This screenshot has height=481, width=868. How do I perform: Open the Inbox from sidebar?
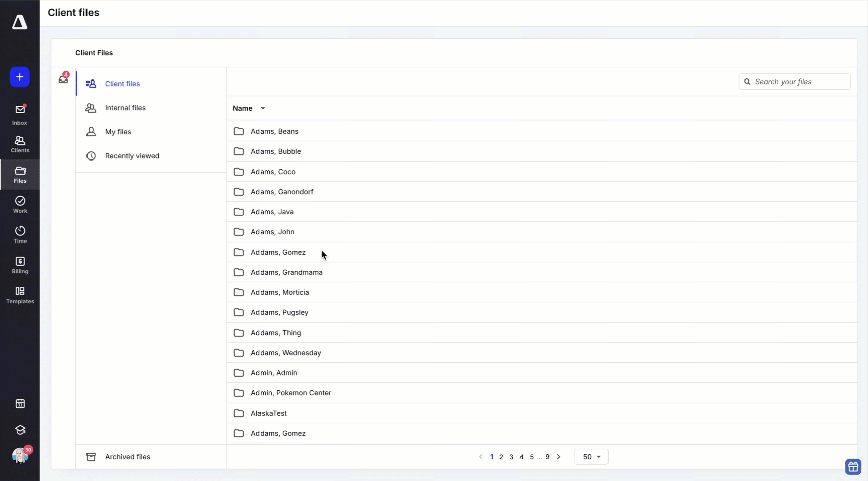coord(20,115)
